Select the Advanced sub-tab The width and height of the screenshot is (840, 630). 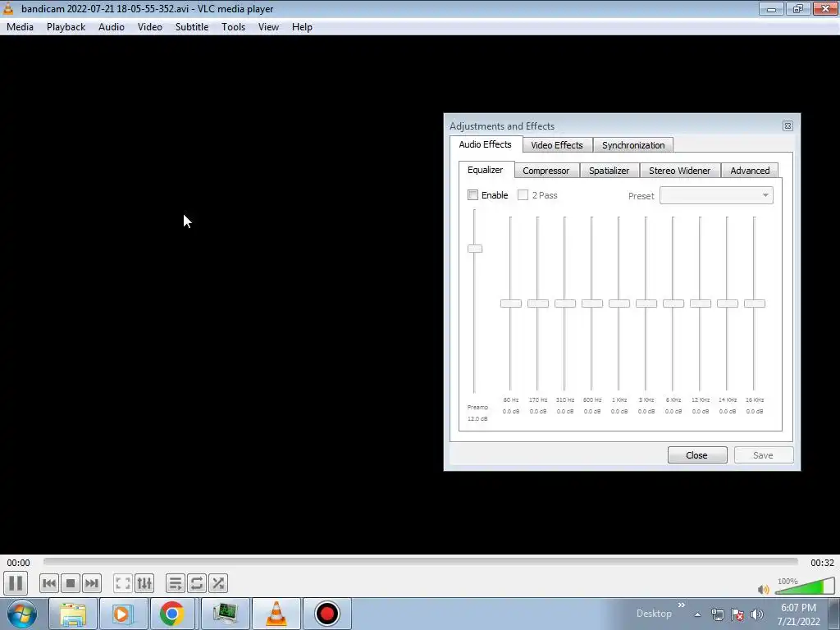tap(750, 171)
